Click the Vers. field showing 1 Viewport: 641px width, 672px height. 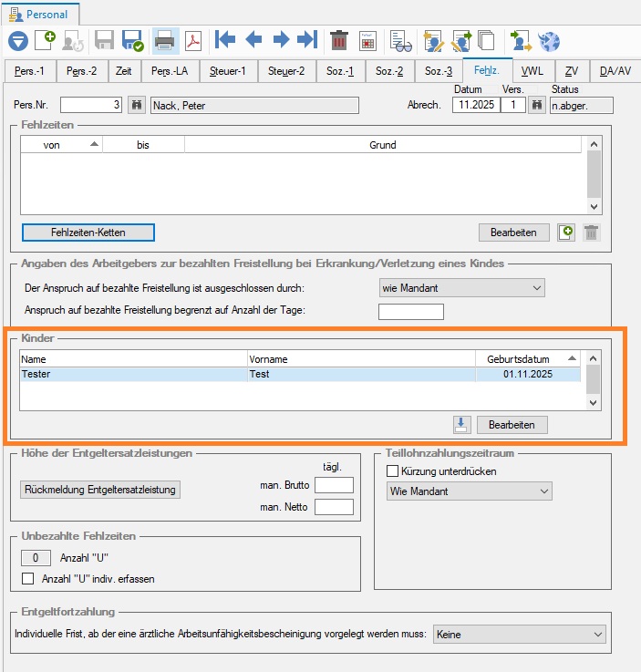click(x=512, y=105)
